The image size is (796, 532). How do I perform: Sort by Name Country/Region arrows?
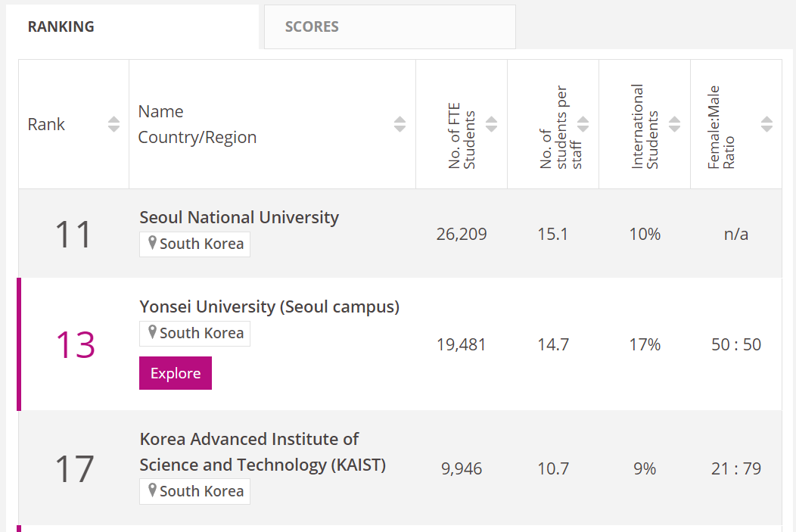(x=400, y=124)
